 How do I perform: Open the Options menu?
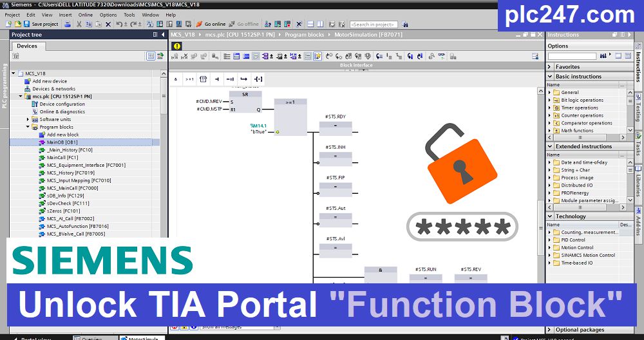(108, 15)
